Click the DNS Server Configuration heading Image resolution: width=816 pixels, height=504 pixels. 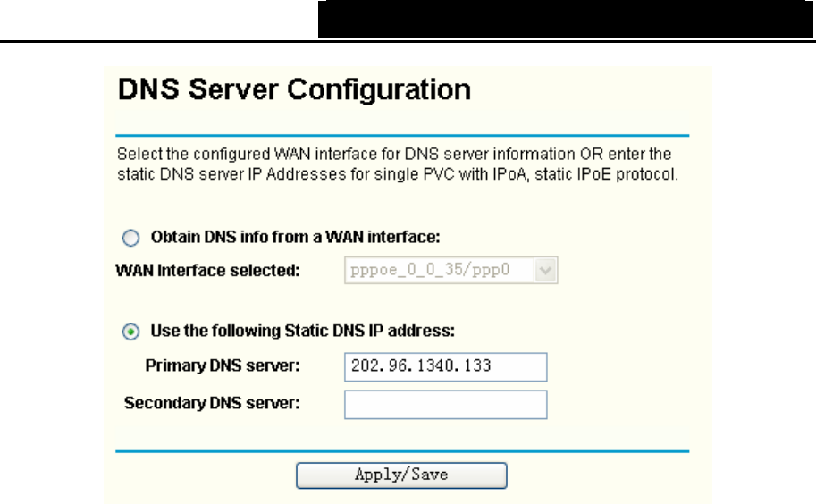coord(294,89)
